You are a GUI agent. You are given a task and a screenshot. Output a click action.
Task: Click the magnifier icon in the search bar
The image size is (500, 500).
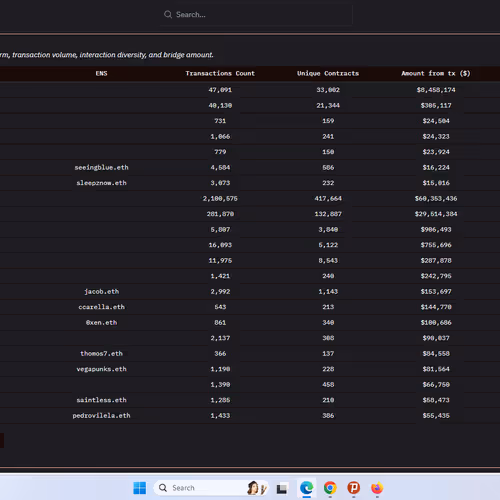coord(168,14)
